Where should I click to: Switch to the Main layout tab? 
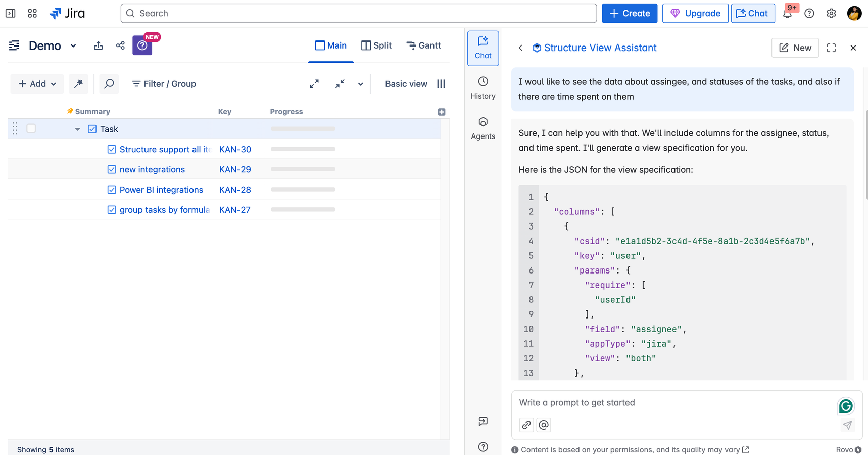(331, 45)
